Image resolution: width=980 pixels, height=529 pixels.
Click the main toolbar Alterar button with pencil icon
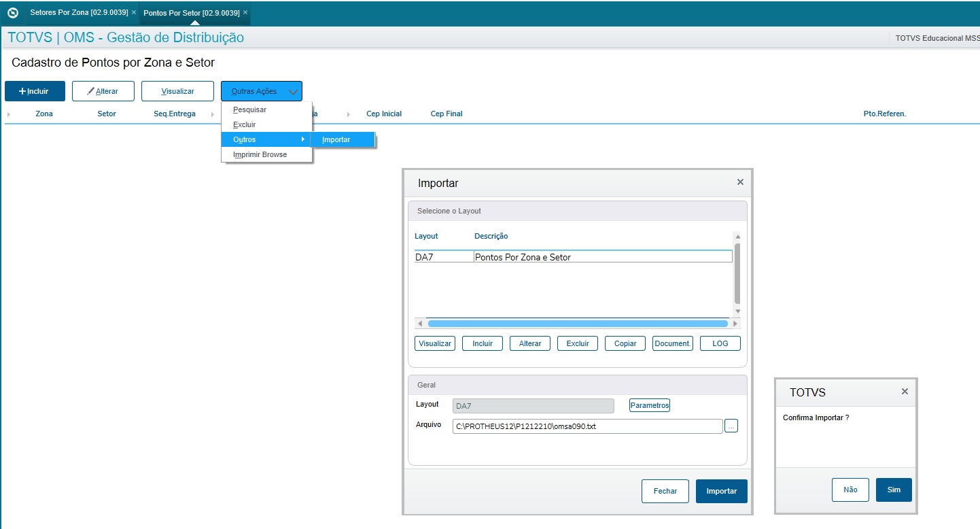pyautogui.click(x=103, y=91)
